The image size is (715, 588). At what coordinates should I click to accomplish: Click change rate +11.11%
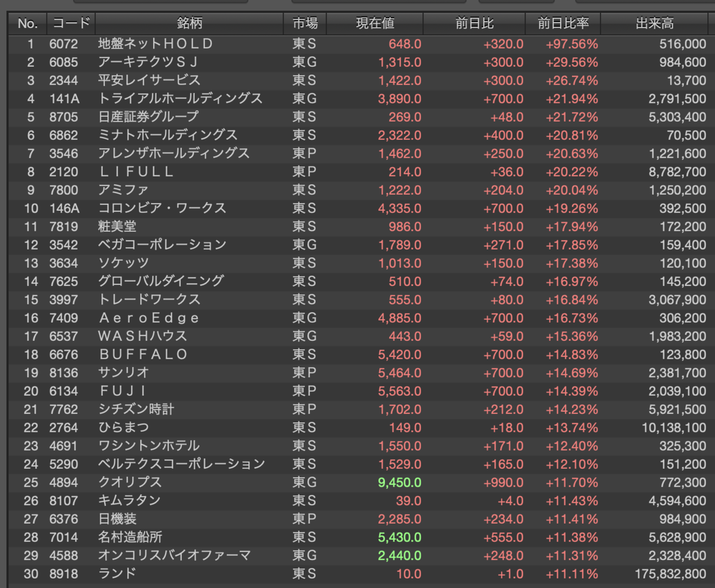pos(572,574)
